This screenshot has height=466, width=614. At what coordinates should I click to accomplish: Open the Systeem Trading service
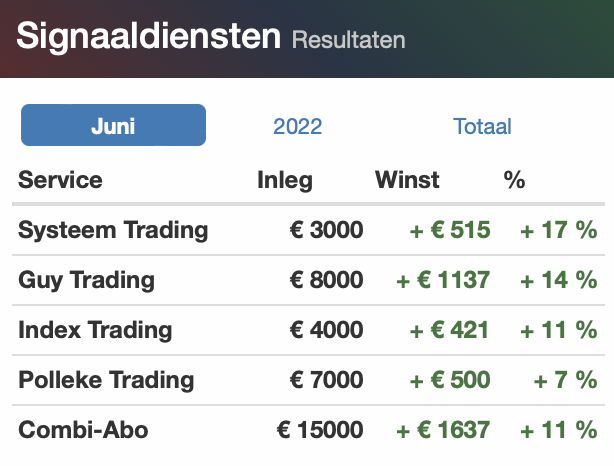[113, 230]
